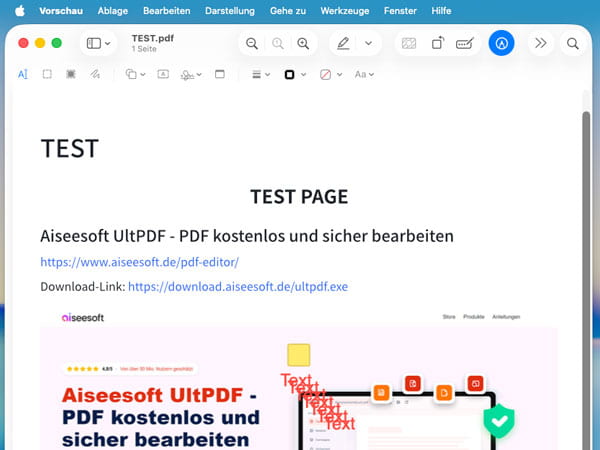Select the rectangular selection tool
600x450 pixels.
click(47, 74)
